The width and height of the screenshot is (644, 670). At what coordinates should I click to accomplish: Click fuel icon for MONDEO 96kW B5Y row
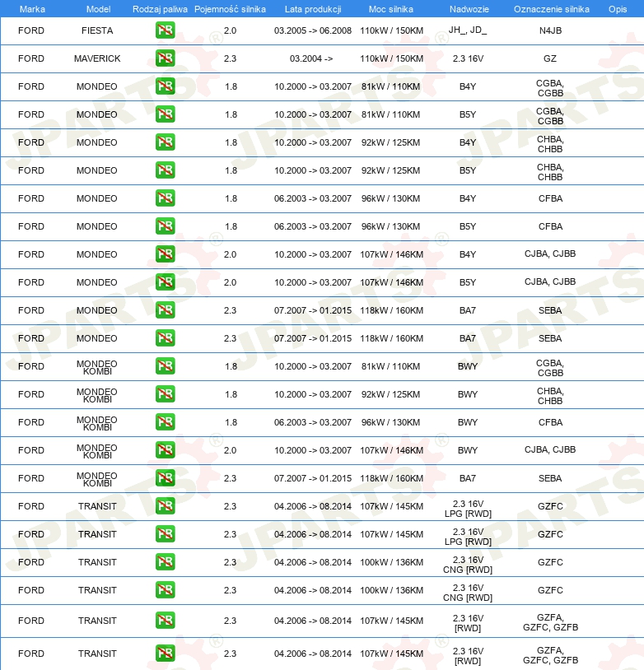[x=165, y=226]
